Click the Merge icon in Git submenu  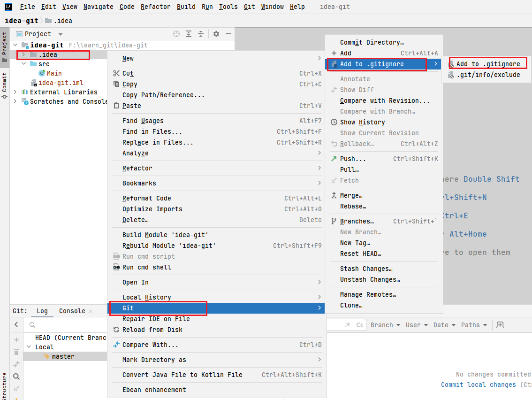pos(334,195)
